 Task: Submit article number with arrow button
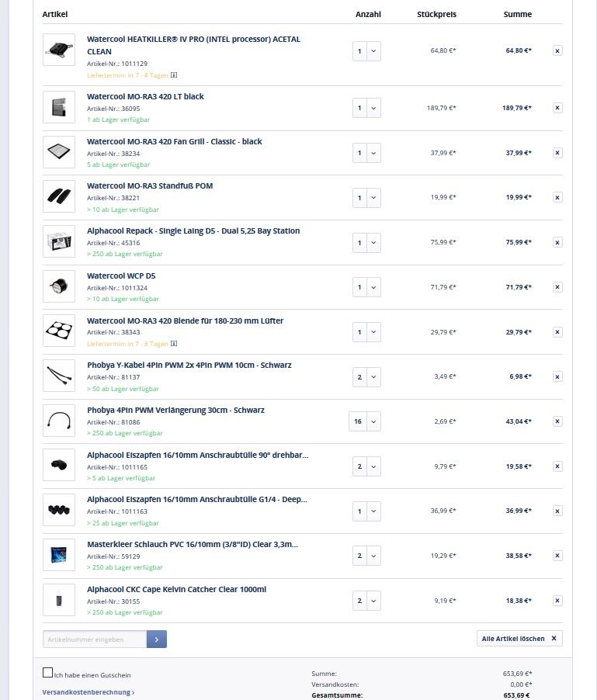click(x=156, y=639)
